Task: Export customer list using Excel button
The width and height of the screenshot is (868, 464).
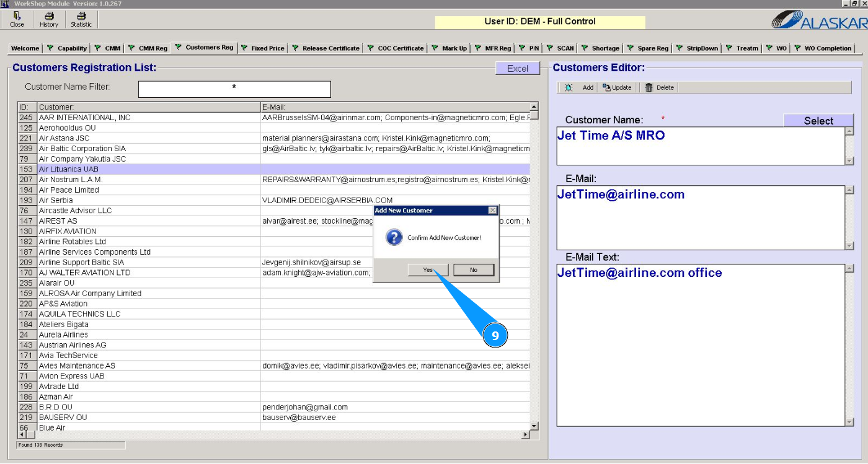Action: point(518,69)
